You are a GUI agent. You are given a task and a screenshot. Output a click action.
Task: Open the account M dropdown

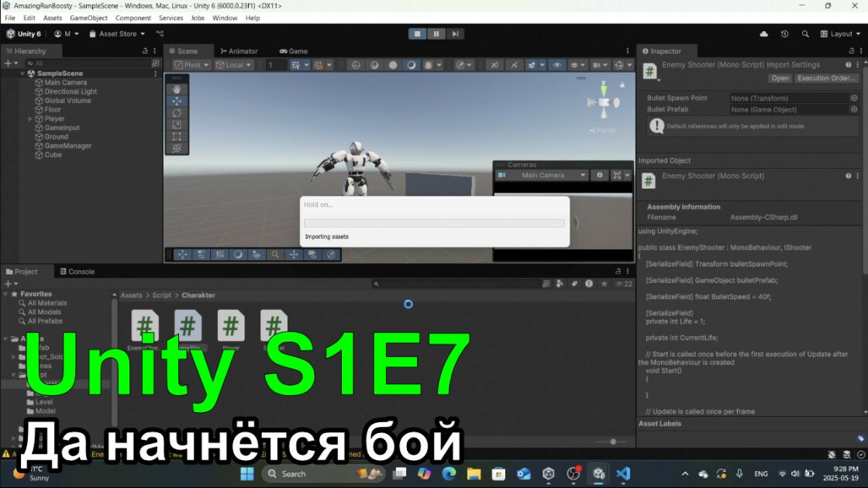(67, 34)
